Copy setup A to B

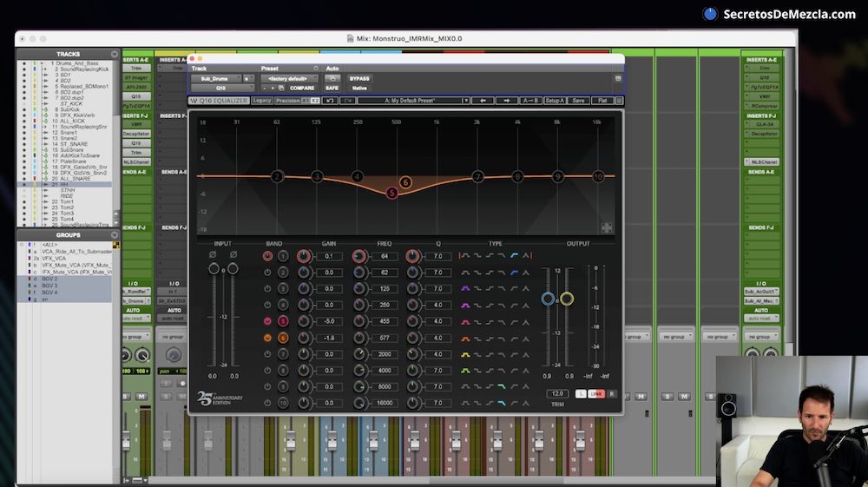coord(530,101)
